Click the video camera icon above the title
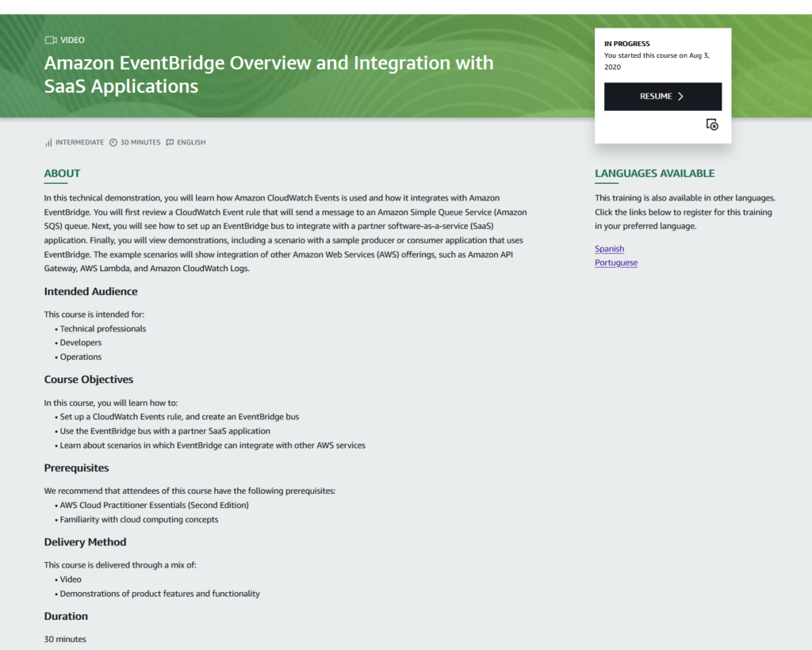The height and width of the screenshot is (650, 812). coord(51,40)
